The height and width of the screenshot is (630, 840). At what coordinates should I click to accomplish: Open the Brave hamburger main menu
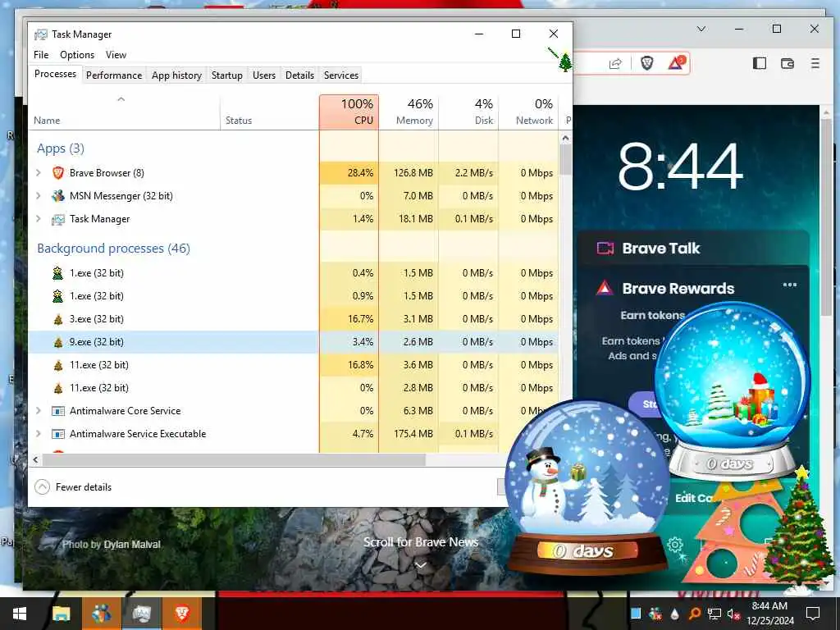pyautogui.click(x=815, y=63)
